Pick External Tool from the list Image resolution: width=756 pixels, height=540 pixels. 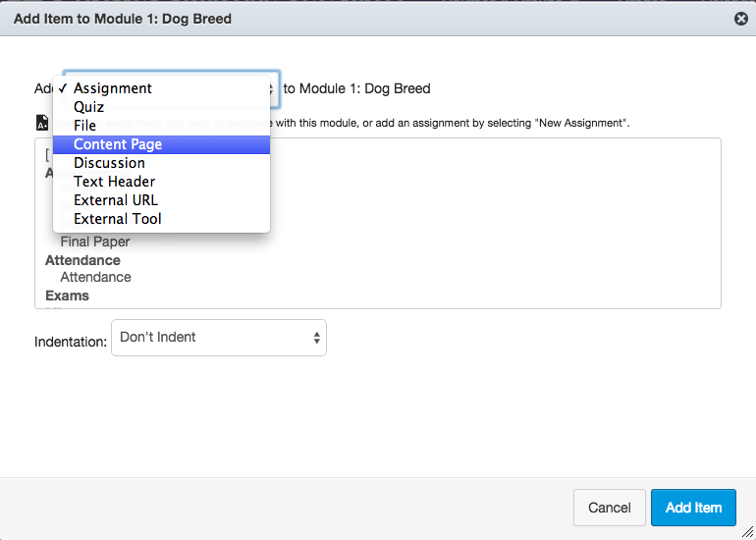pyautogui.click(x=117, y=219)
